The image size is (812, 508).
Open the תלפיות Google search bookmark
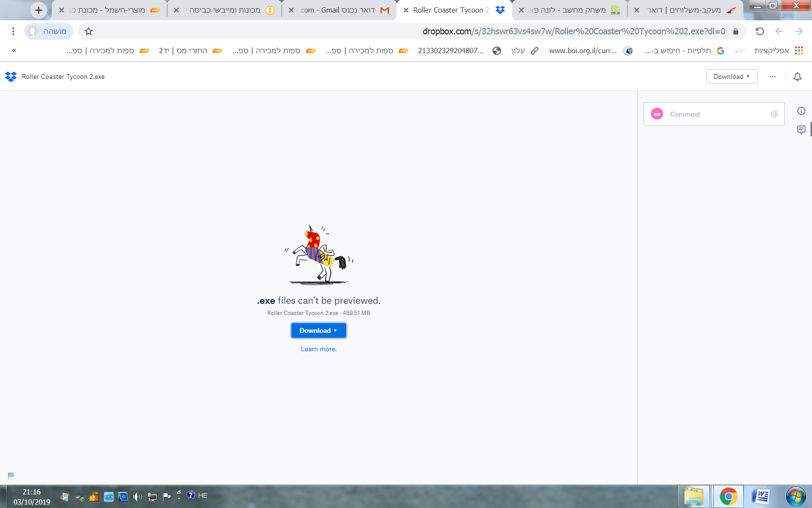pyautogui.click(x=684, y=51)
